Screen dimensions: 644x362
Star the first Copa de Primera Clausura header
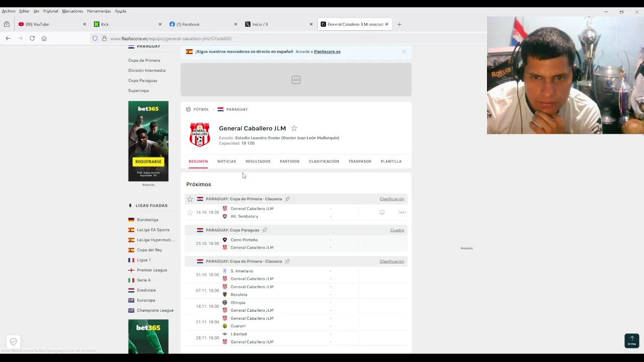click(190, 199)
